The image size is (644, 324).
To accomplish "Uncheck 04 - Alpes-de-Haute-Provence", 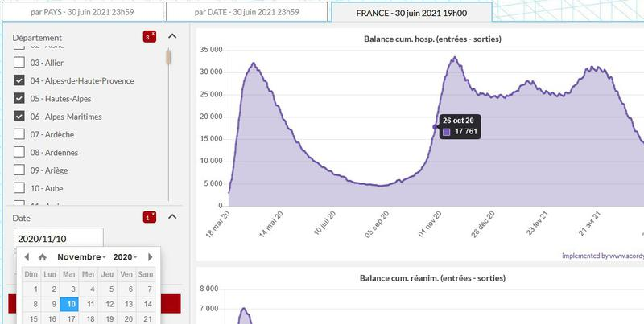I will pos(19,80).
